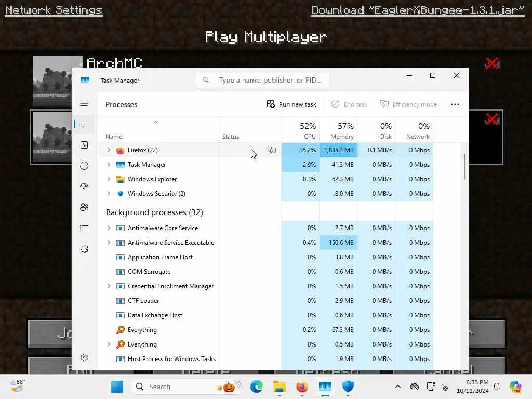
Task: Click the efficiency mode leaf icon on Firefox row
Action: tap(271, 150)
